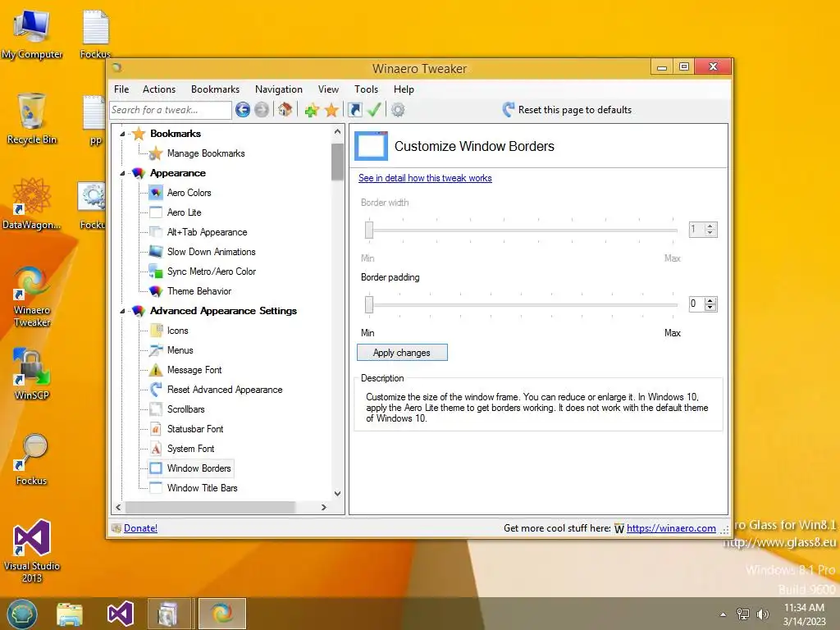The image size is (840, 630).
Task: Select the Aero Lite tree item
Action: click(184, 212)
